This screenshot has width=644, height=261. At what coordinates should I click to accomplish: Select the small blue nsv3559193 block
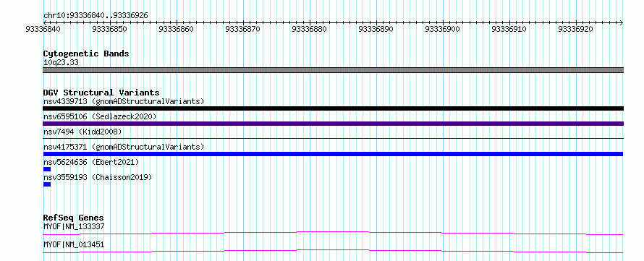click(x=47, y=184)
